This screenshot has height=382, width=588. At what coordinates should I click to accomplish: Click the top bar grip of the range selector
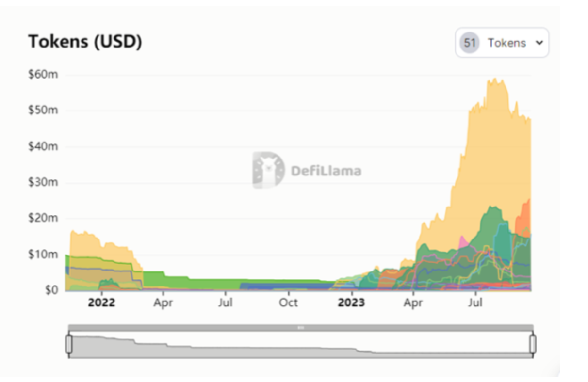tap(301, 328)
